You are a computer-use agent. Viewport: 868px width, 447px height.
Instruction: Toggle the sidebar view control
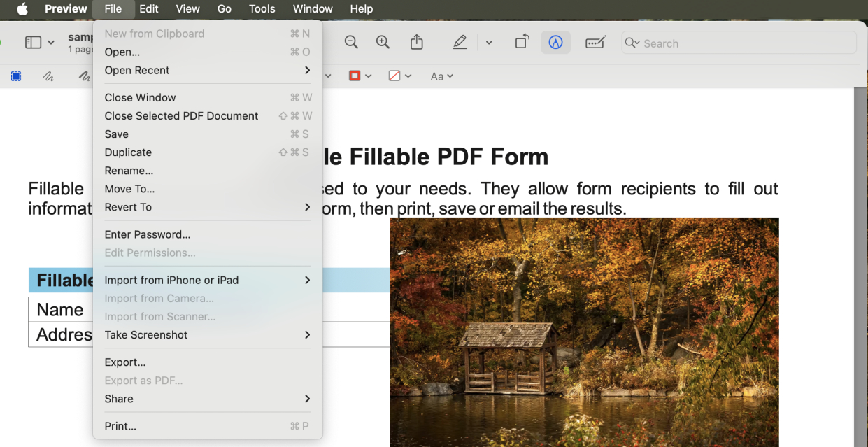tap(31, 43)
